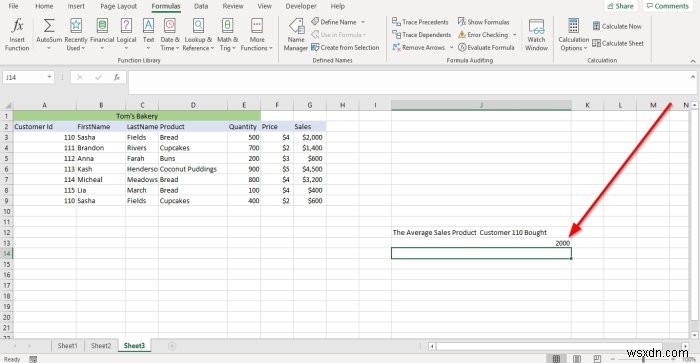Select Normal view in status bar
The height and width of the screenshot is (363, 700).
click(x=556, y=359)
